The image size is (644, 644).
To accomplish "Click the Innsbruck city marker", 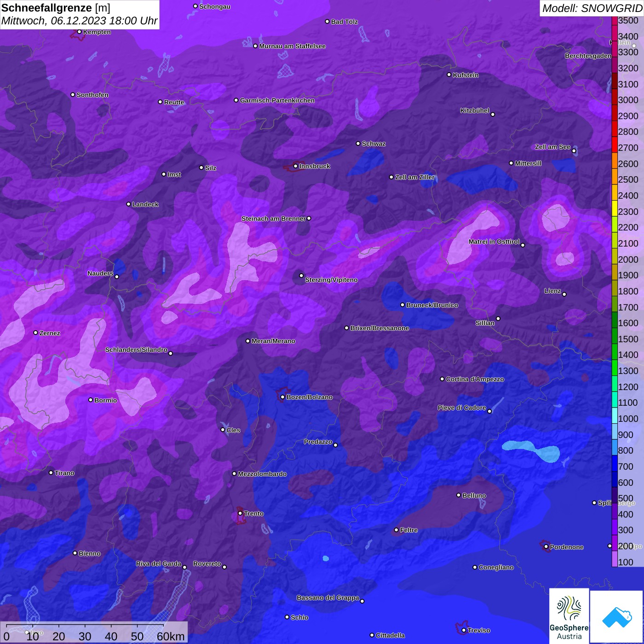I will coord(296,166).
